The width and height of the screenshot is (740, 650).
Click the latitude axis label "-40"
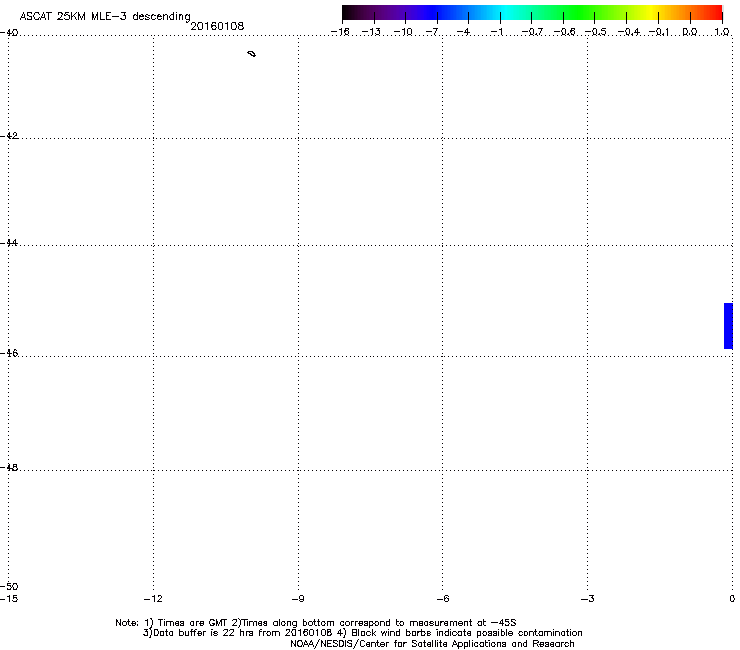9,33
